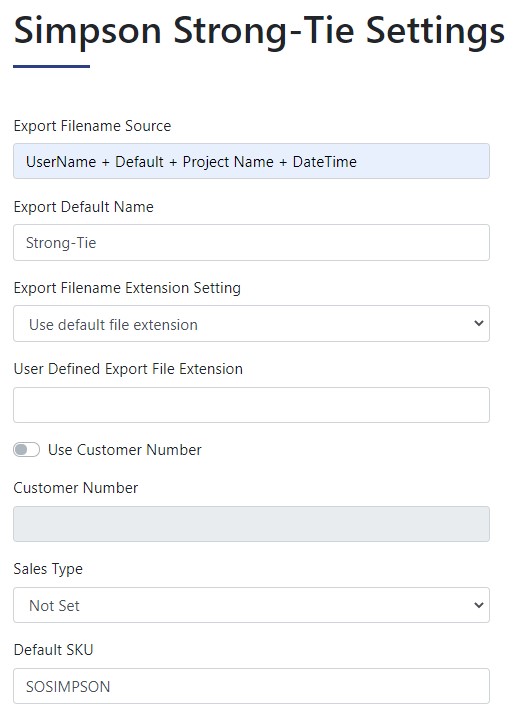The image size is (522, 713).
Task: Click the Customer Number label above the disabled field
Action: click(x=76, y=488)
